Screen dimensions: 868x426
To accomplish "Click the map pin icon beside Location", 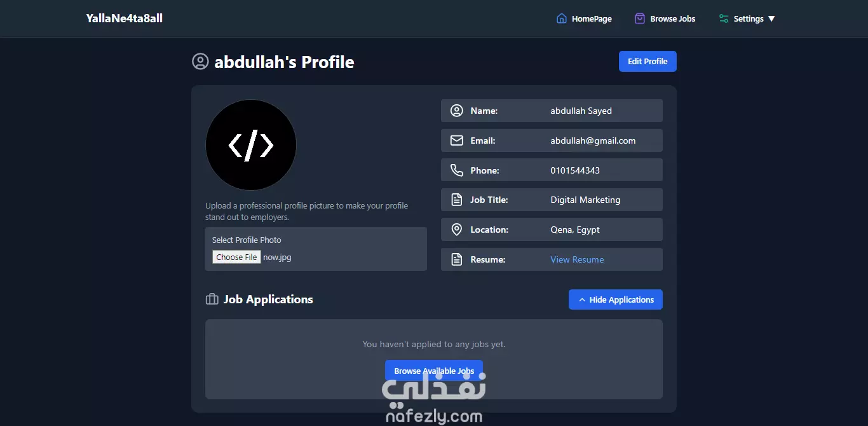I will (456, 230).
